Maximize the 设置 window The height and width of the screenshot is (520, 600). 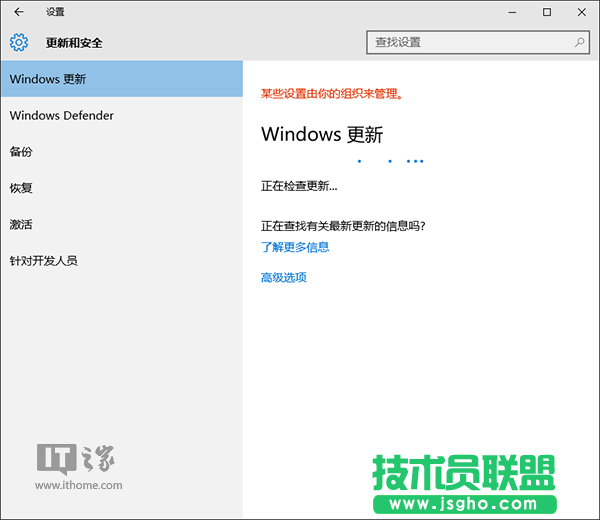[547, 12]
